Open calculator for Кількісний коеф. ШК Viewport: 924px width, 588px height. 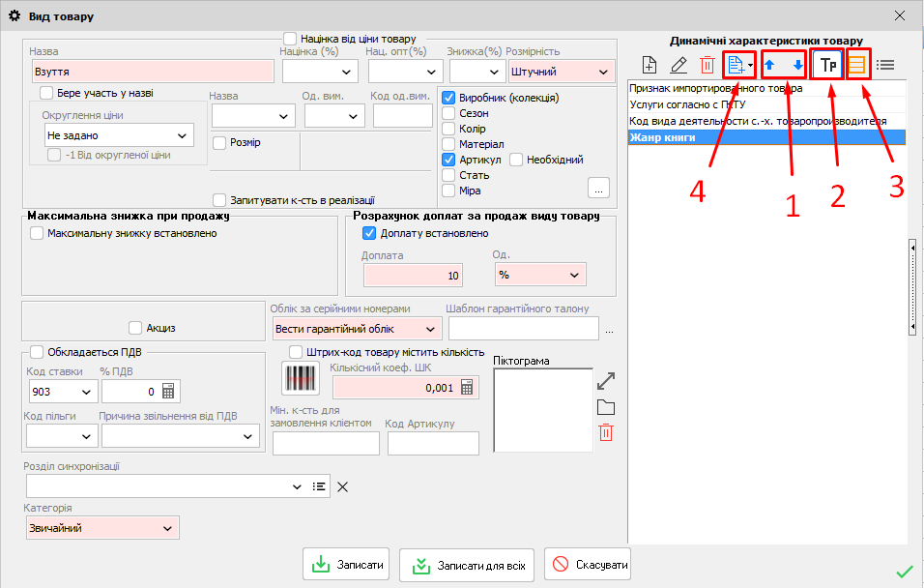pyautogui.click(x=468, y=388)
